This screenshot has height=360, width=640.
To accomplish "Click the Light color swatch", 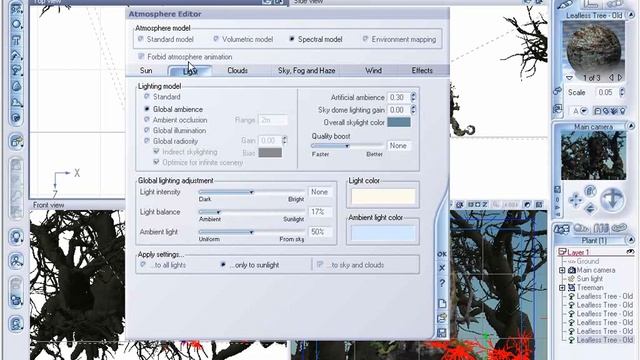I will (x=383, y=196).
